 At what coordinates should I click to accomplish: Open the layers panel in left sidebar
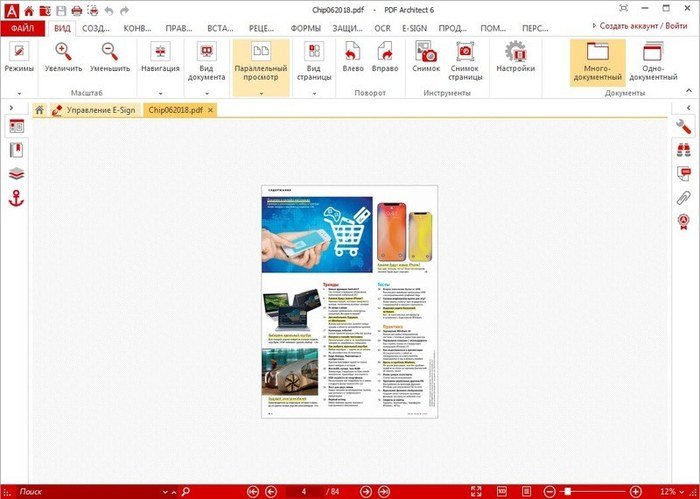pyautogui.click(x=15, y=174)
